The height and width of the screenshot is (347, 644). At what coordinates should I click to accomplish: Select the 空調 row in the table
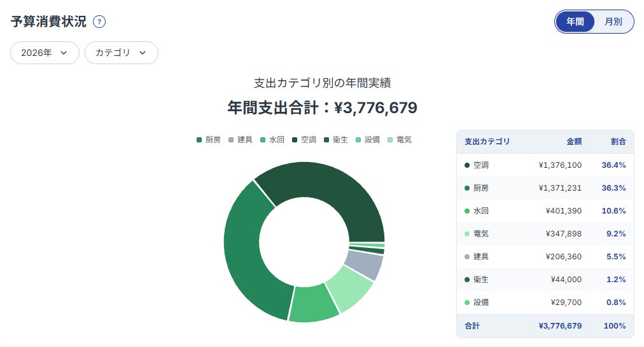[x=545, y=165]
